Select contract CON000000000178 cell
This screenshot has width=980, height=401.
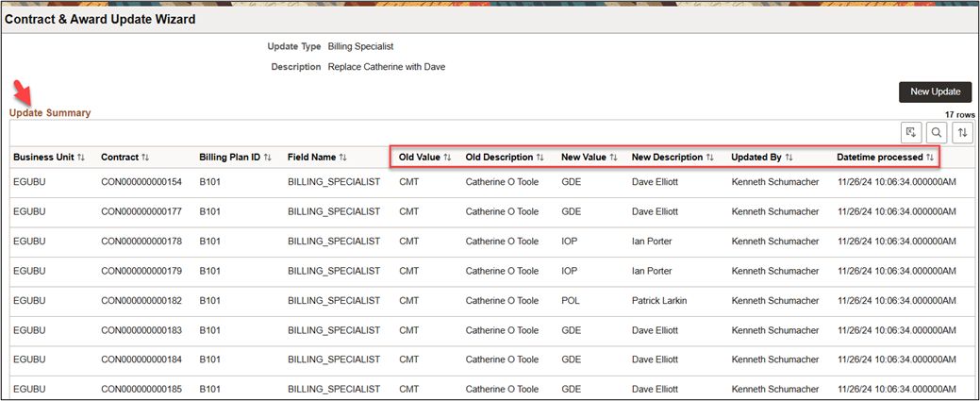[141, 242]
